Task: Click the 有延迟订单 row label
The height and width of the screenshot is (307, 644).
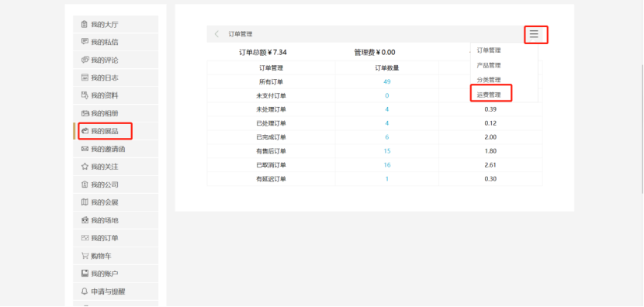Action: coord(271,179)
